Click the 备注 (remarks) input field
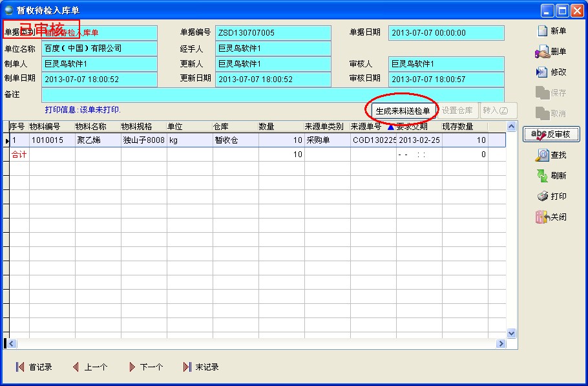The height and width of the screenshot is (386, 588). 272,95
